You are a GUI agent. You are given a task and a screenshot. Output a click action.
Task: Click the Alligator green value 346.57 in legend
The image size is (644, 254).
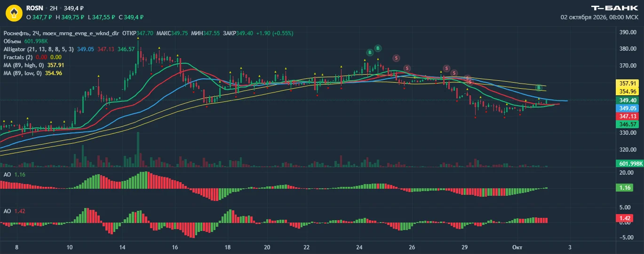[x=127, y=49]
